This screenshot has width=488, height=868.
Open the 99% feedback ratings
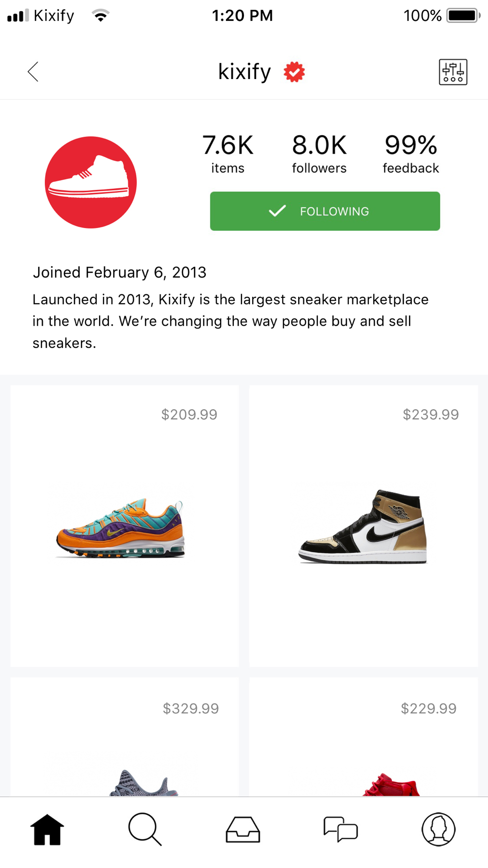410,153
